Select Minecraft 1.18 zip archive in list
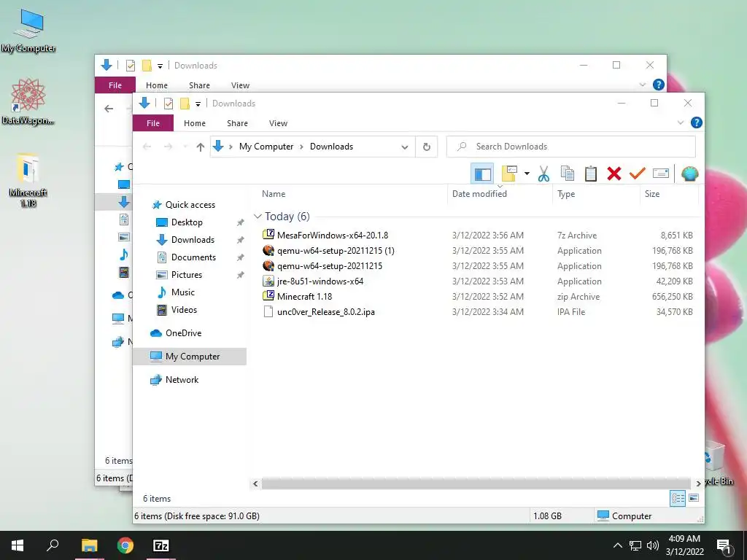The width and height of the screenshot is (747, 560). coord(304,296)
